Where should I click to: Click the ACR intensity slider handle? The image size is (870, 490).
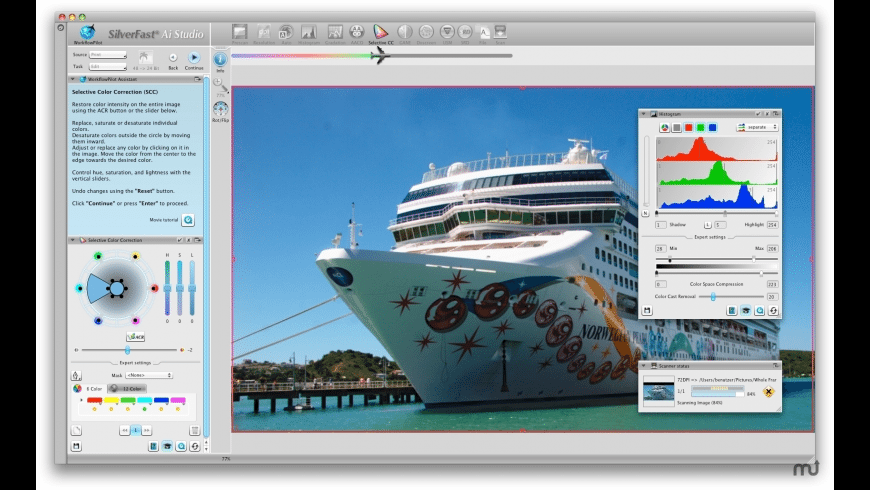[x=128, y=350]
